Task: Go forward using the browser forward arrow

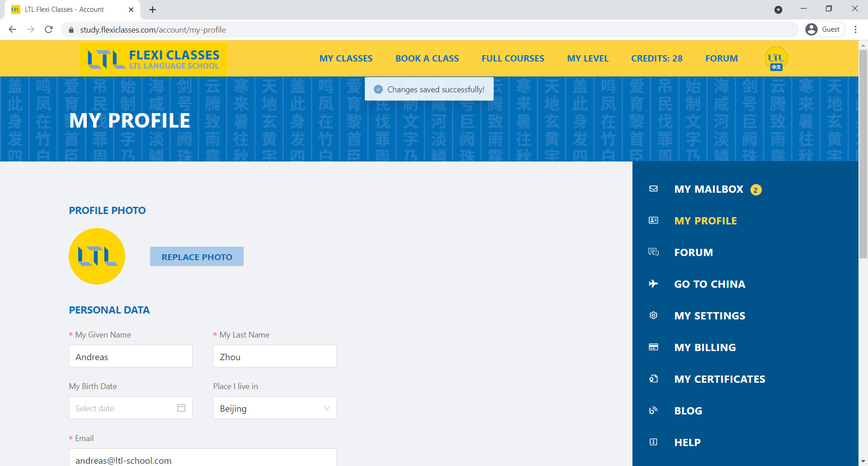Action: point(30,29)
